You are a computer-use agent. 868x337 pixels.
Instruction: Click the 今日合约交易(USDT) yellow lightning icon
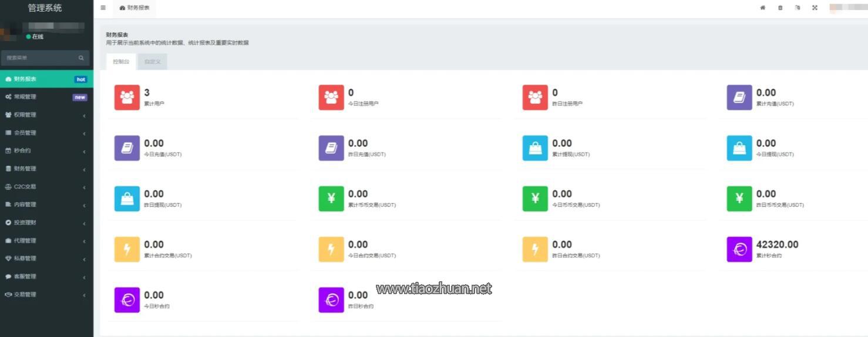[331, 250]
